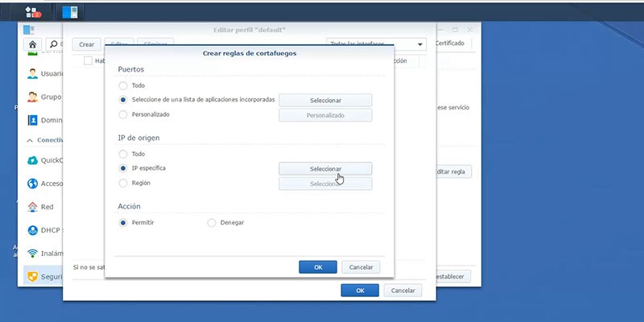644x322 pixels.
Task: Select the Región source option
Action: tap(123, 184)
